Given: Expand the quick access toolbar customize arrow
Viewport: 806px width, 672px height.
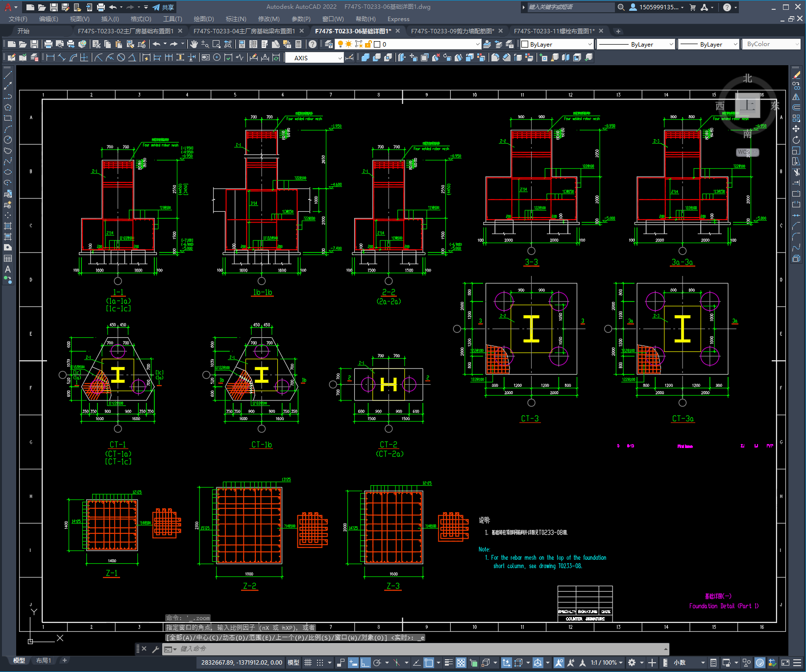Looking at the screenshot, I should coord(146,7).
